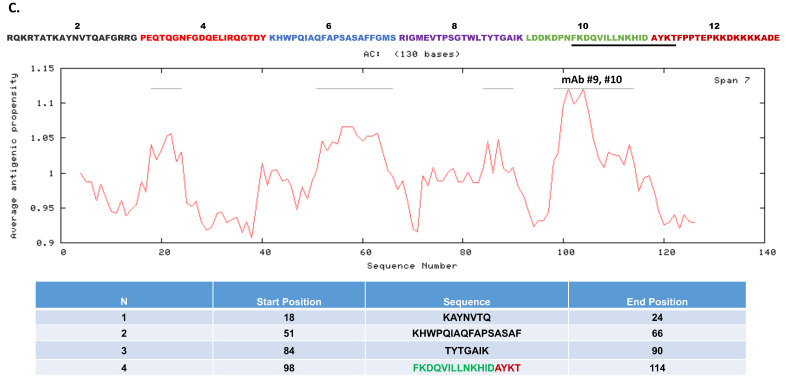Click the red PEQTQGNFGDQELIRQGTDY sequence segment
Screen dimensions: 786x381
(204, 38)
